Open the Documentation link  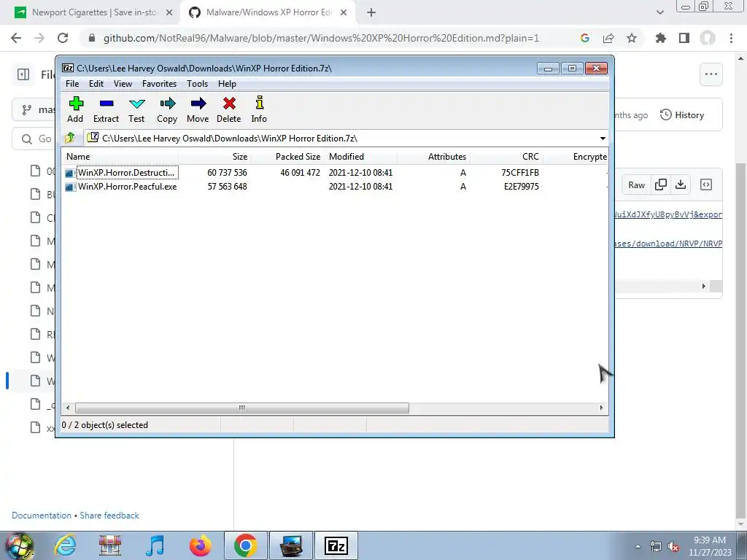tap(42, 516)
